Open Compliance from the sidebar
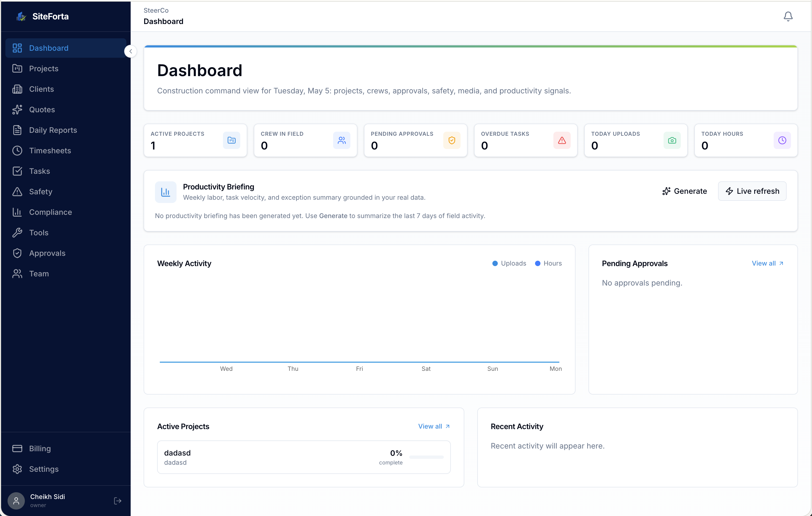 pyautogui.click(x=66, y=212)
